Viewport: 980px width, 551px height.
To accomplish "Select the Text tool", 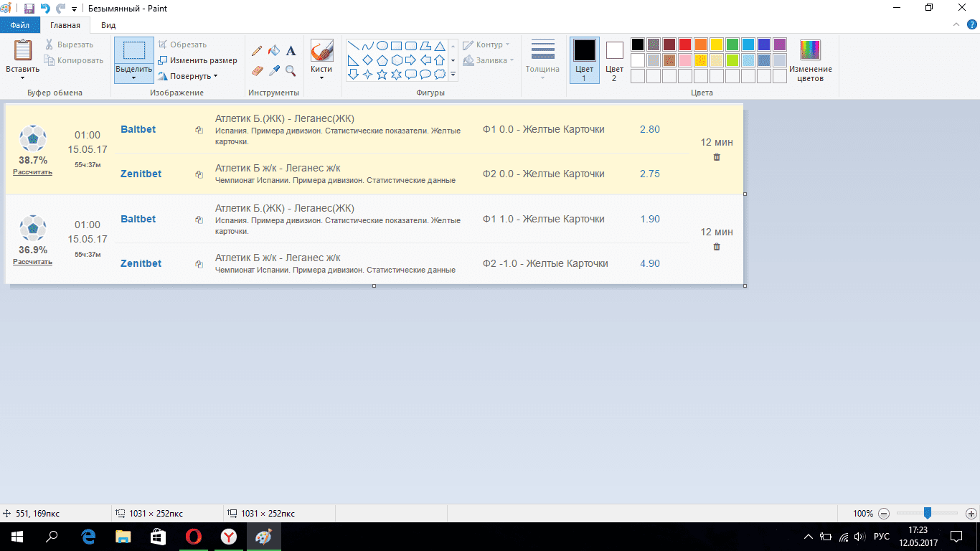I will click(291, 51).
